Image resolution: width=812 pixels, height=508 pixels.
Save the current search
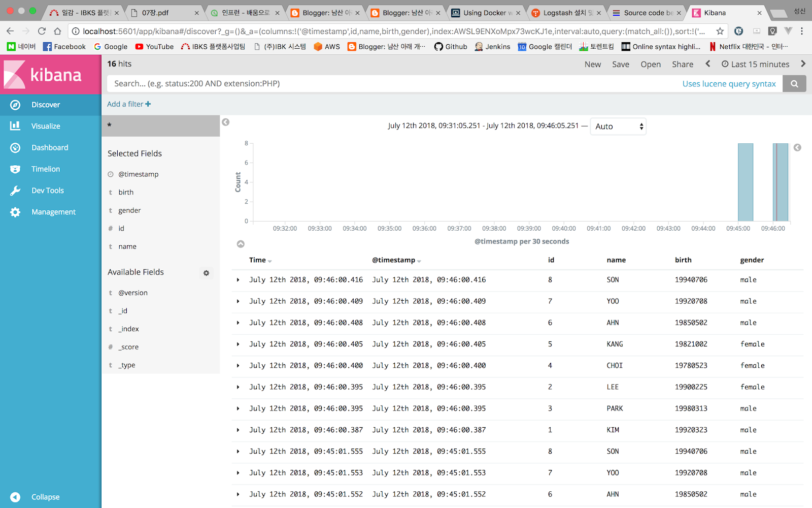620,64
